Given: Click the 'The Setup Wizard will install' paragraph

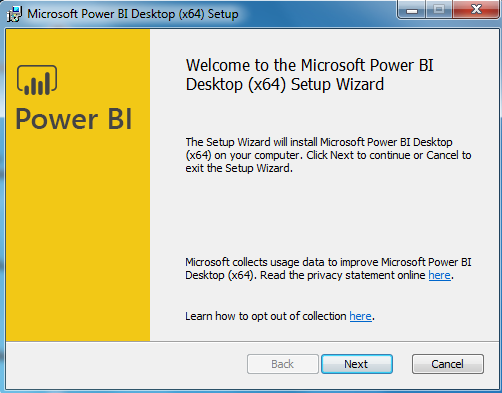Looking at the screenshot, I should click(328, 155).
